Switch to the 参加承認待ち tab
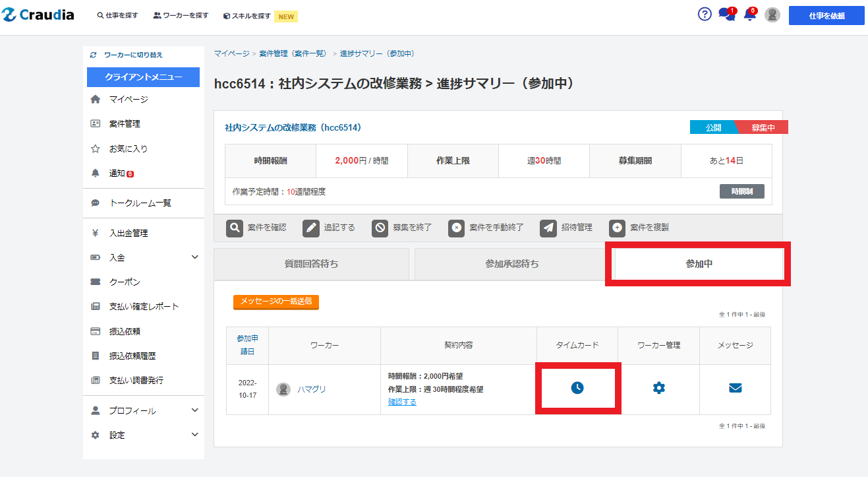 click(511, 264)
